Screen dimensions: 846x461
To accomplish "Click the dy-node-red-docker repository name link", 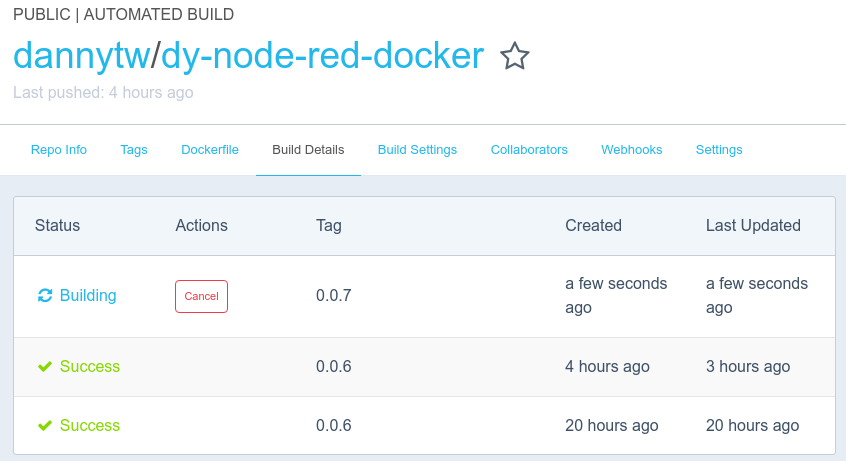I will [322, 56].
